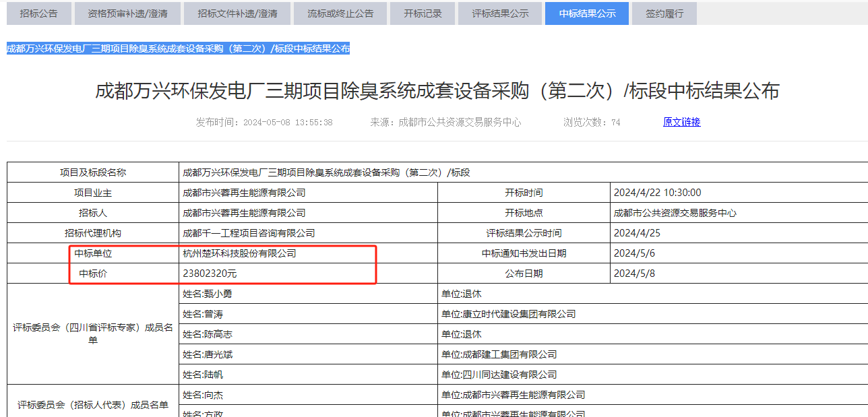Click the 评标结果公示时间 label
Image resolution: width=868 pixels, height=417 pixels.
click(x=524, y=233)
